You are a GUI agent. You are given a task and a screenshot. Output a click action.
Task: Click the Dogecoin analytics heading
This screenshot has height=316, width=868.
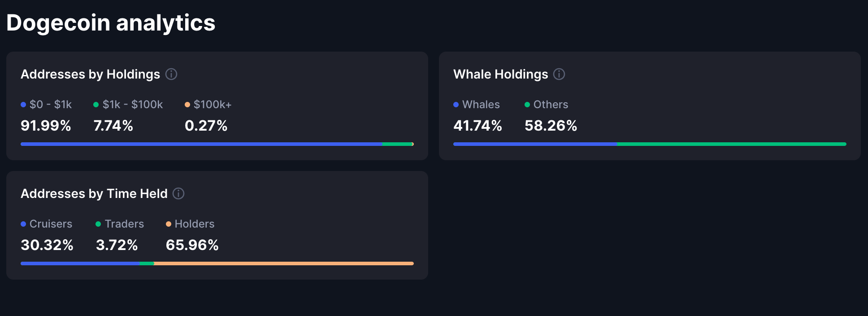click(x=111, y=23)
